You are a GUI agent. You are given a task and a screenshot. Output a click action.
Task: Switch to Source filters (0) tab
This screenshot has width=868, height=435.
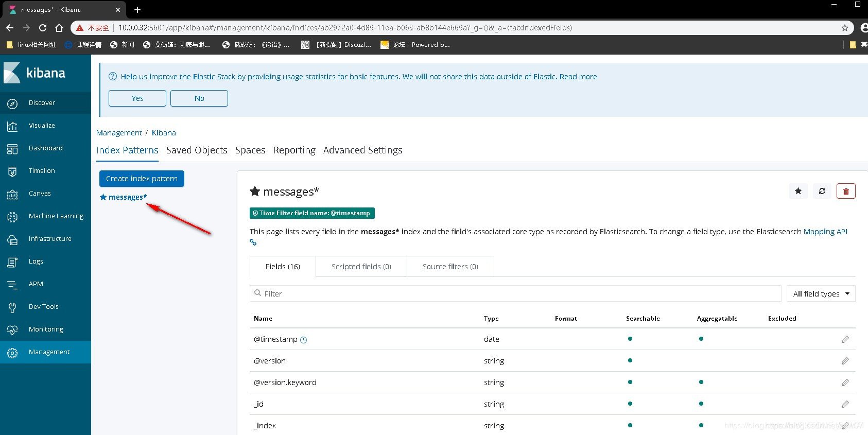[450, 267]
